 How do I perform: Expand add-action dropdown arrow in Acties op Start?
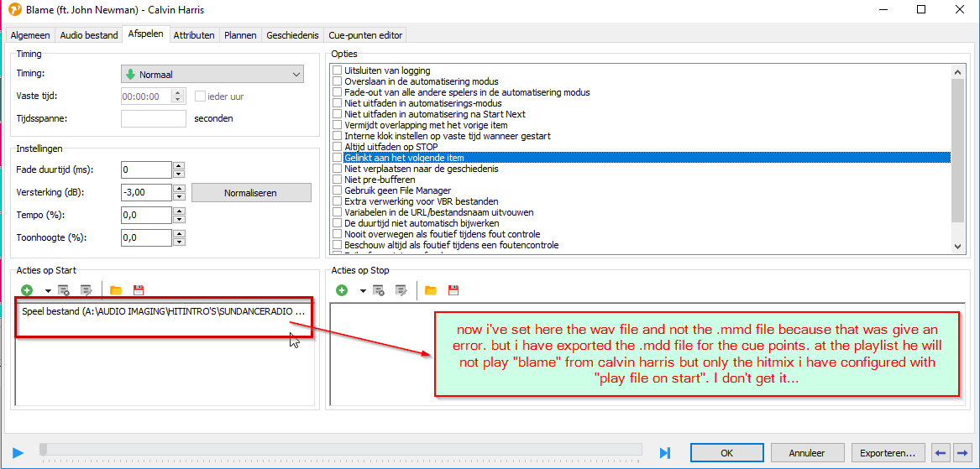(48, 291)
